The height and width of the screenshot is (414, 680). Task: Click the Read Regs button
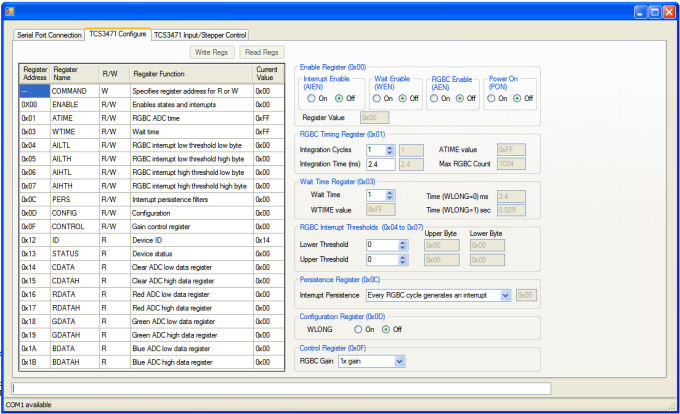[262, 52]
